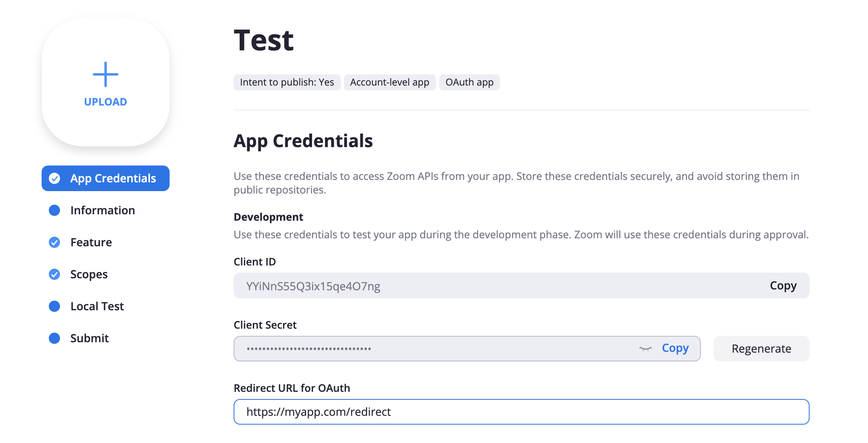Click the Redirect URL for OAuth field
The width and height of the screenshot is (868, 443).
(x=521, y=412)
